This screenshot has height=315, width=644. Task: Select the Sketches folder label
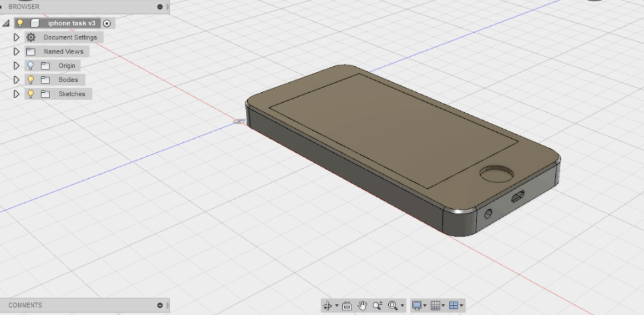tap(71, 94)
